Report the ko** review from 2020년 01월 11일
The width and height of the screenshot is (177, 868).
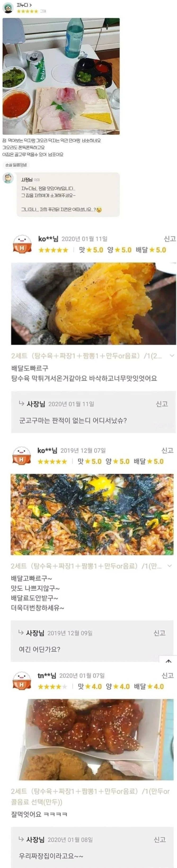[x=170, y=239]
